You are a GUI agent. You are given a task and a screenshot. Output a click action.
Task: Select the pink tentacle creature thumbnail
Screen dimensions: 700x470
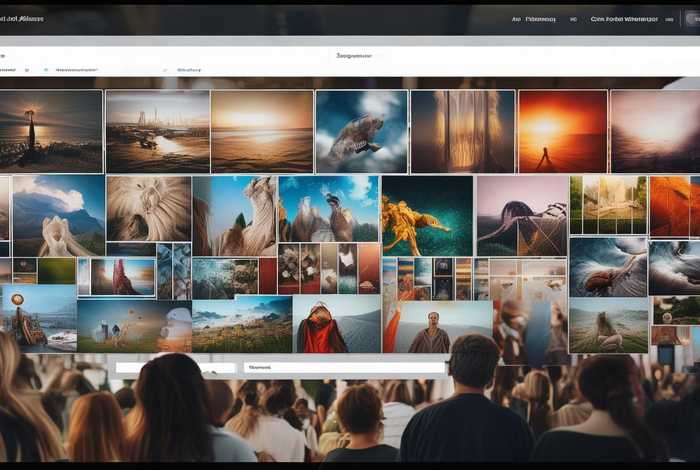tap(521, 215)
